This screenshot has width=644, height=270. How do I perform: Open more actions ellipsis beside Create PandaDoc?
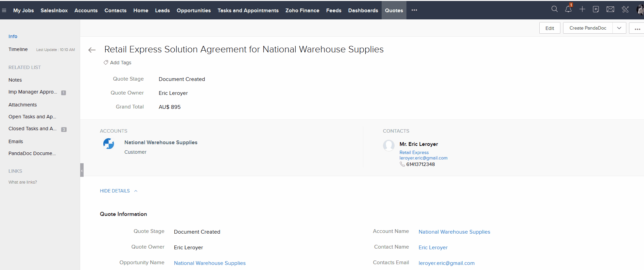[x=637, y=28]
